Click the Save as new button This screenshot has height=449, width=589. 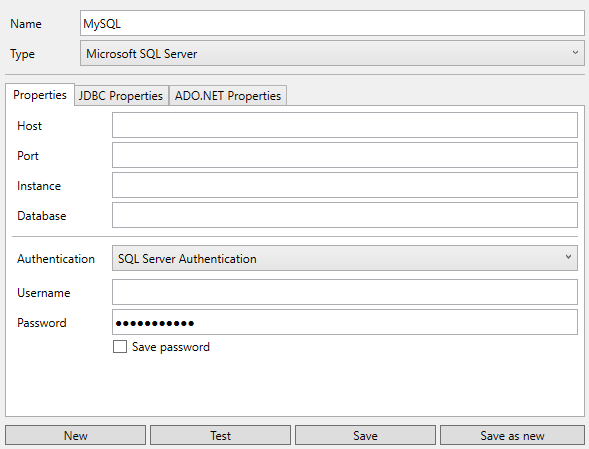click(x=512, y=435)
